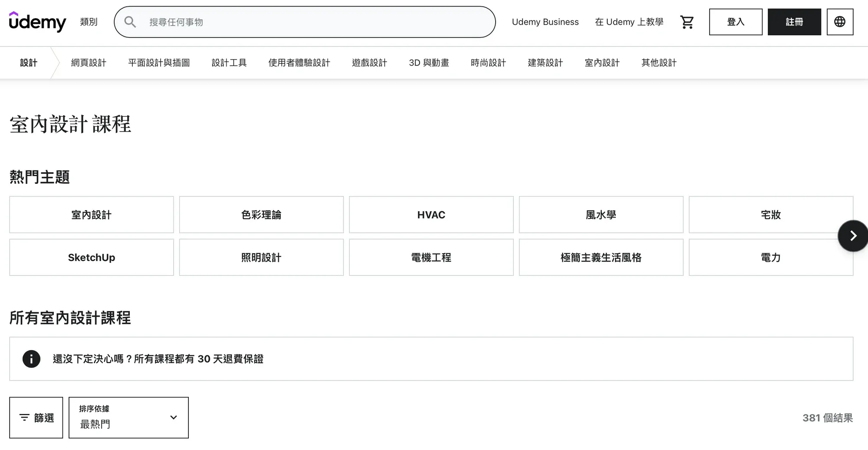Open 風水學 topic card

click(x=601, y=215)
